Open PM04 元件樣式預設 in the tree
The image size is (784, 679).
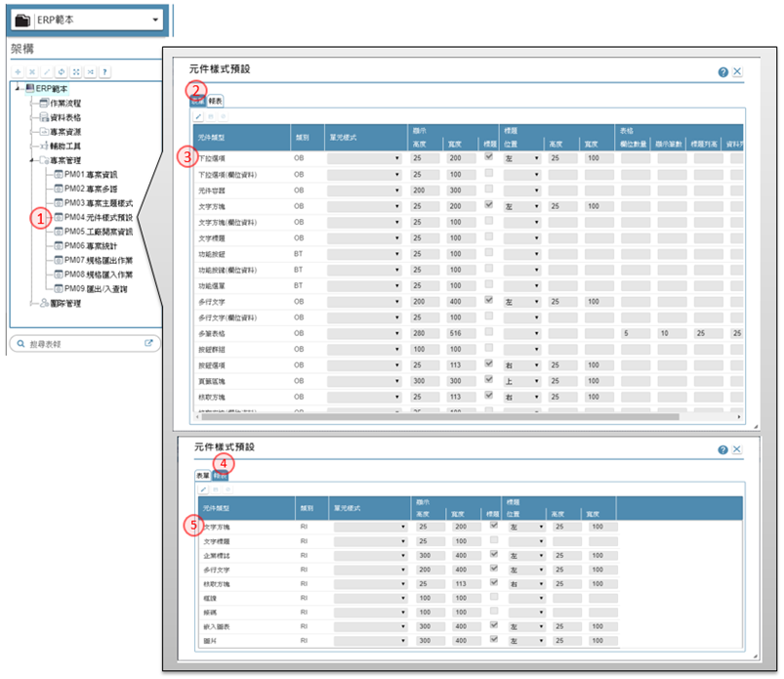tap(99, 218)
